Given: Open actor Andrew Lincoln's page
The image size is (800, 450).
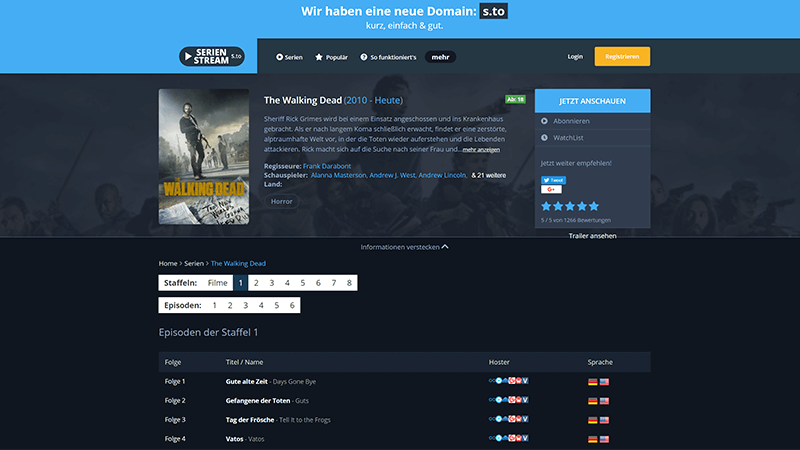Looking at the screenshot, I should [442, 175].
